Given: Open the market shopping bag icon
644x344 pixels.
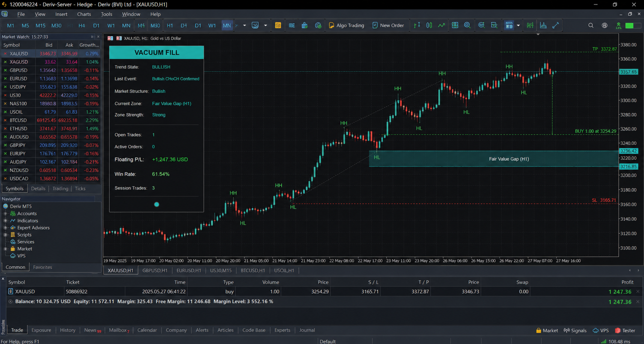Looking at the screenshot, I should [x=304, y=25].
